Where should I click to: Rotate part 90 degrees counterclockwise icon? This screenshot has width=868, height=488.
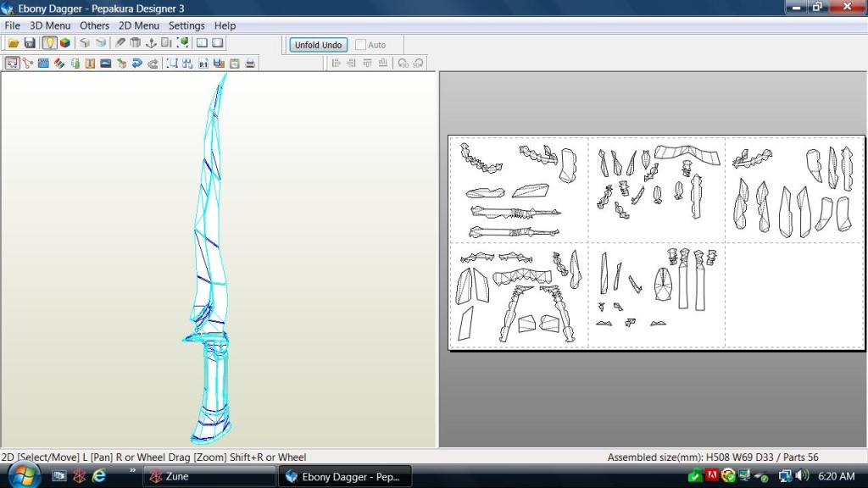[403, 63]
